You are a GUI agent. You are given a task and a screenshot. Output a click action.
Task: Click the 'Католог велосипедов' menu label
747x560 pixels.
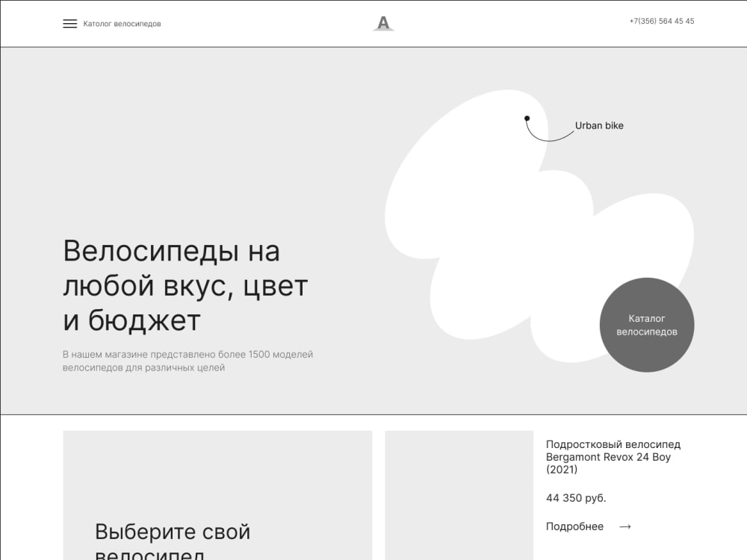[x=122, y=24]
